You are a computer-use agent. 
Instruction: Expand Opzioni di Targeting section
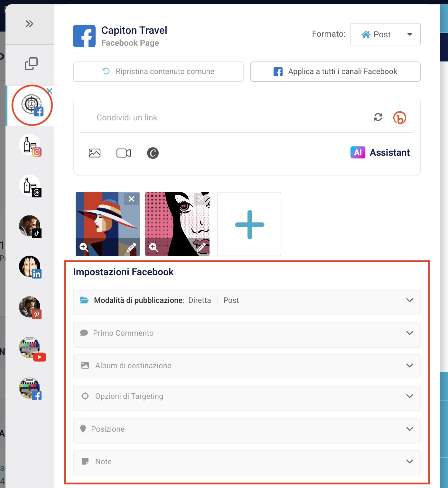tap(247, 396)
